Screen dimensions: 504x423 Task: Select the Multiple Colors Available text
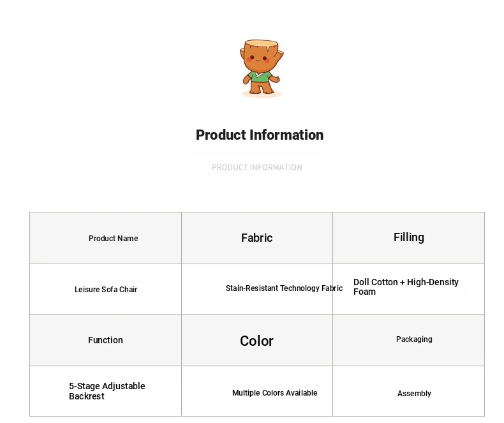(274, 393)
